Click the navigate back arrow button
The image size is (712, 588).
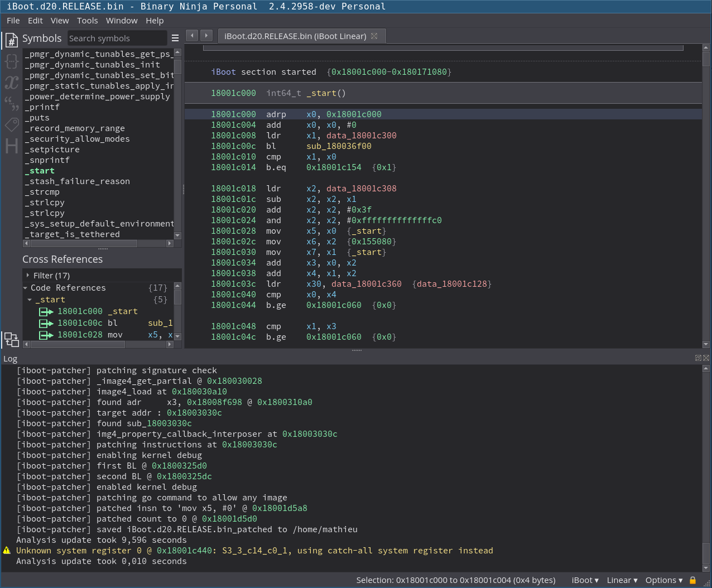tap(192, 36)
